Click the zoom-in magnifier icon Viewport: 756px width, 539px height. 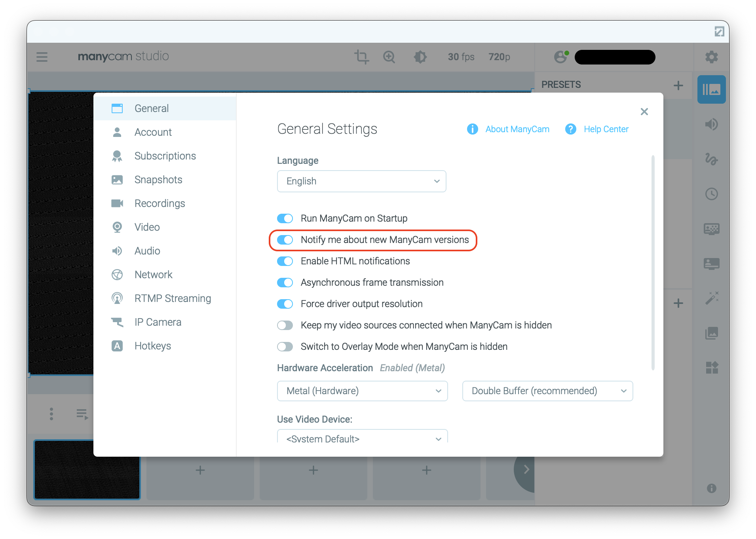click(x=389, y=57)
